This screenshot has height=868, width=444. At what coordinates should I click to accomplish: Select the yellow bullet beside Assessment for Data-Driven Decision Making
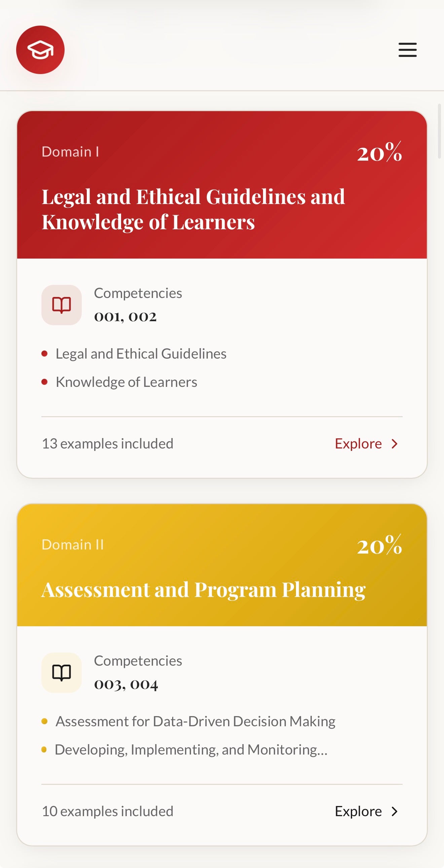tap(44, 721)
